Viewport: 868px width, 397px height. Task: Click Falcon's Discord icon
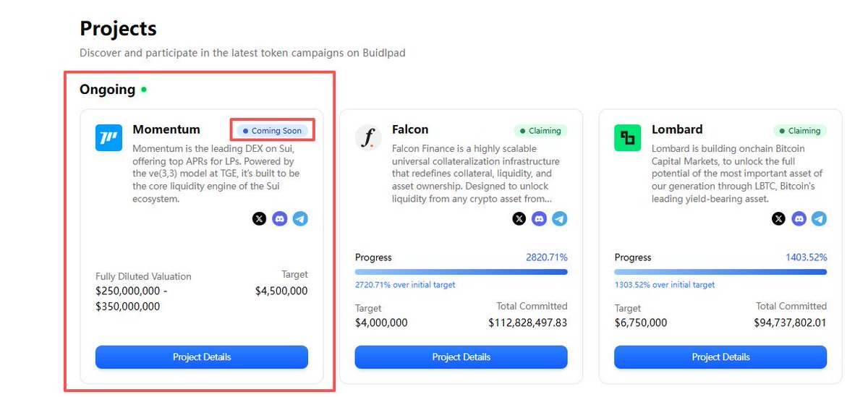[x=539, y=218]
